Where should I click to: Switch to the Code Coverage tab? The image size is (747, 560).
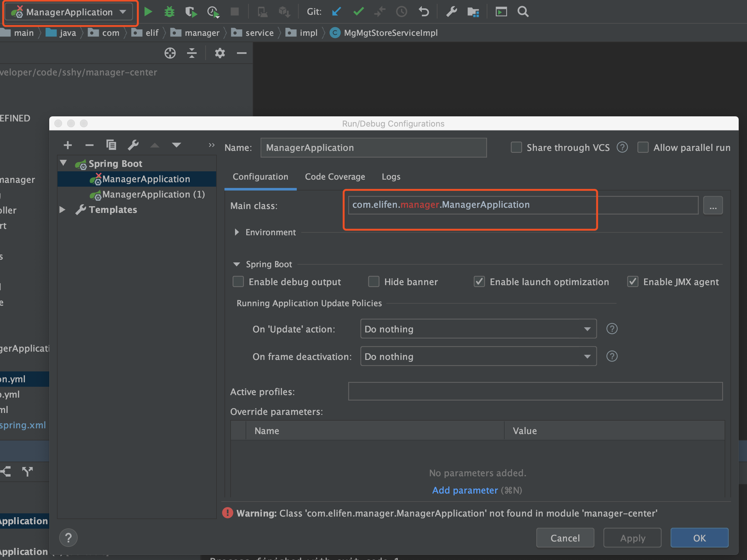coord(335,176)
